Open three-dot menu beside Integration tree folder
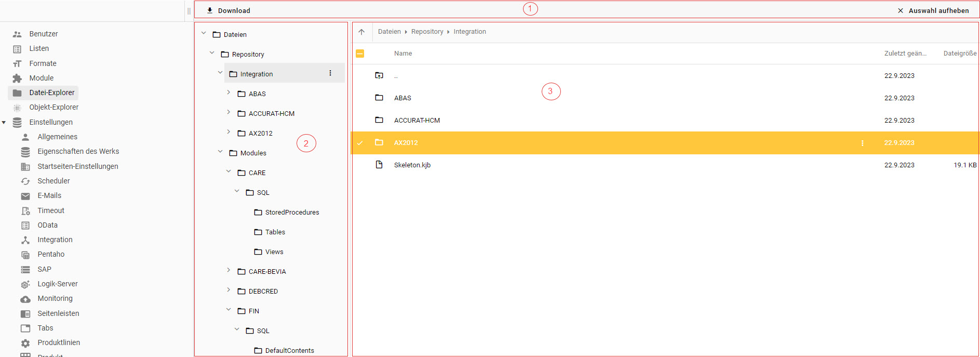Screen dimensions: 980x357 [330, 73]
